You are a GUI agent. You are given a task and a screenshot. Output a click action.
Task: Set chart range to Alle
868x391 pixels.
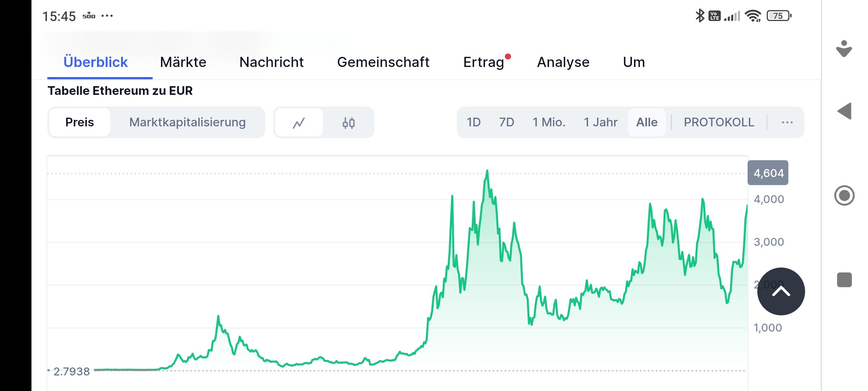click(647, 122)
